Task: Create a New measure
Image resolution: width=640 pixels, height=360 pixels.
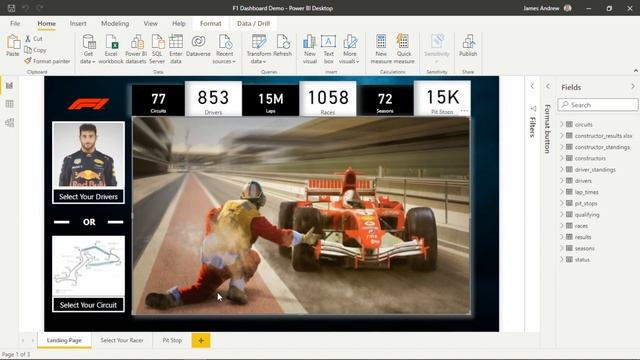Action: tap(381, 49)
